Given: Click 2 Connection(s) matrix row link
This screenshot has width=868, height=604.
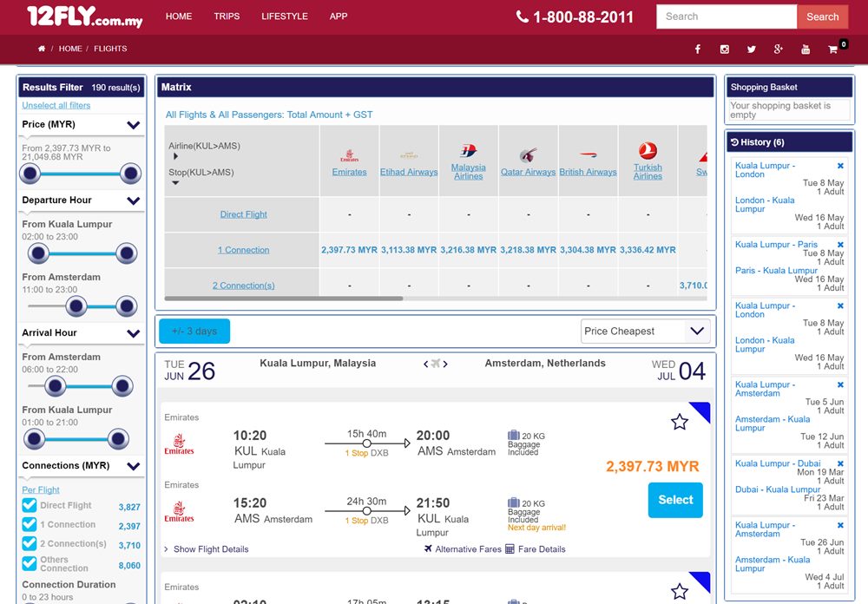Looking at the screenshot, I should coord(243,286).
